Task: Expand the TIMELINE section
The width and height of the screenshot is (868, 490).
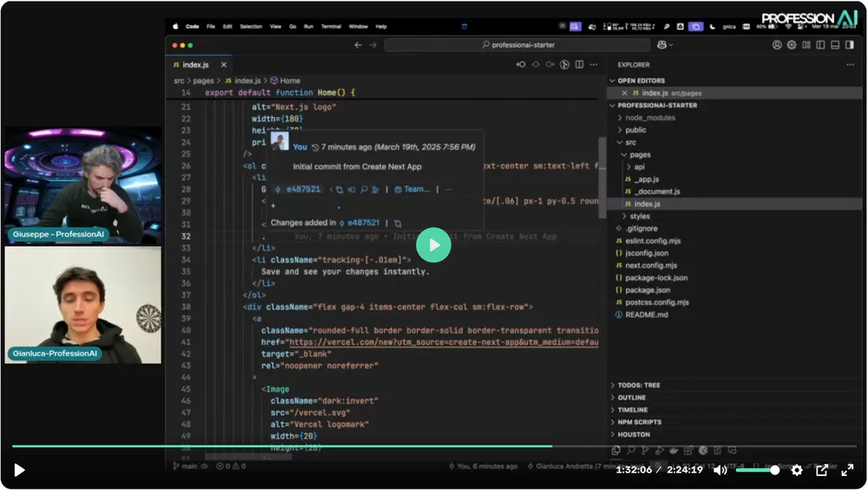Action: coord(632,409)
